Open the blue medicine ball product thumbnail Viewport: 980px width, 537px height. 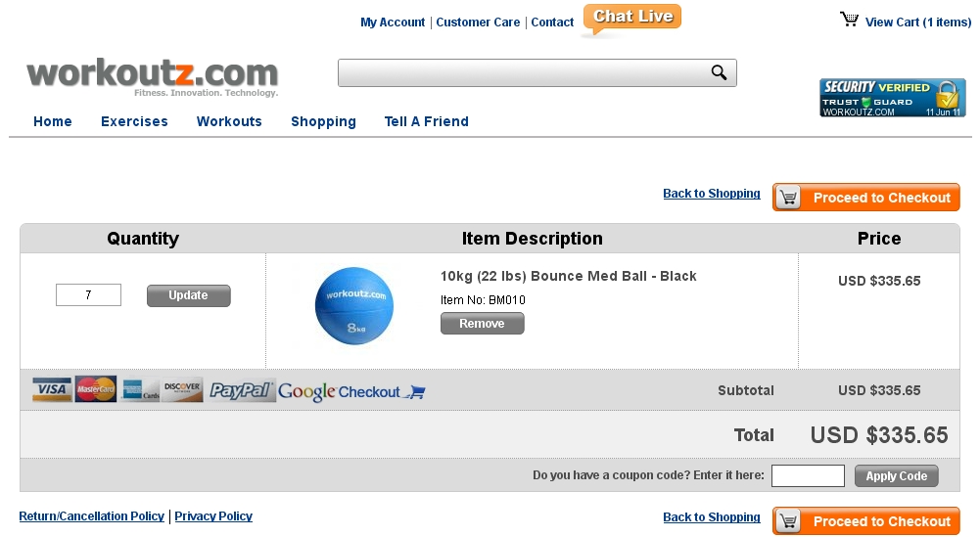pos(354,306)
